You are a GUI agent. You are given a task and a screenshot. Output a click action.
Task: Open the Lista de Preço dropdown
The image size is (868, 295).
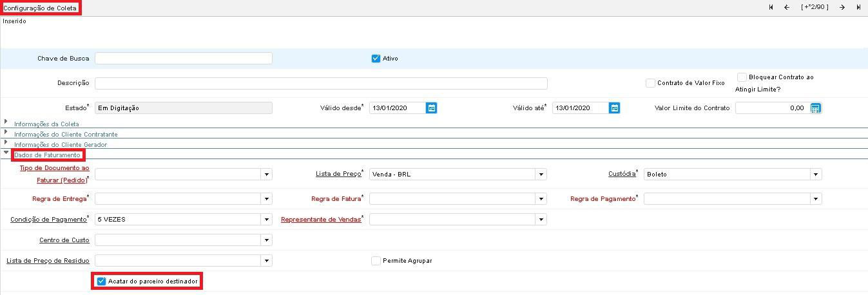541,175
